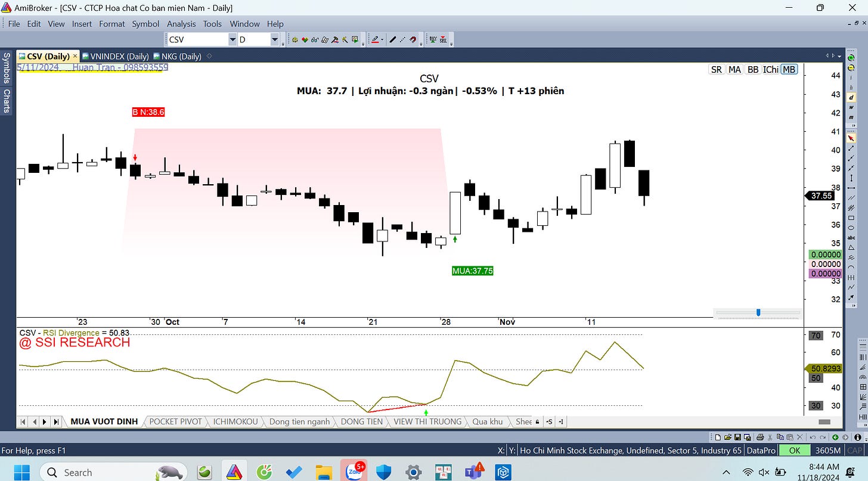This screenshot has height=481, width=868.
Task: Toggle the BB overlay button
Action: pos(753,69)
